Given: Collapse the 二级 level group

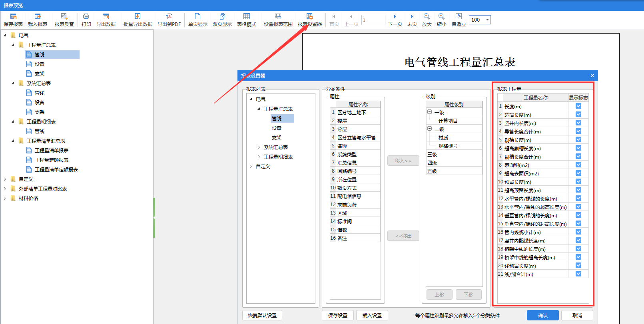Looking at the screenshot, I should tap(430, 129).
